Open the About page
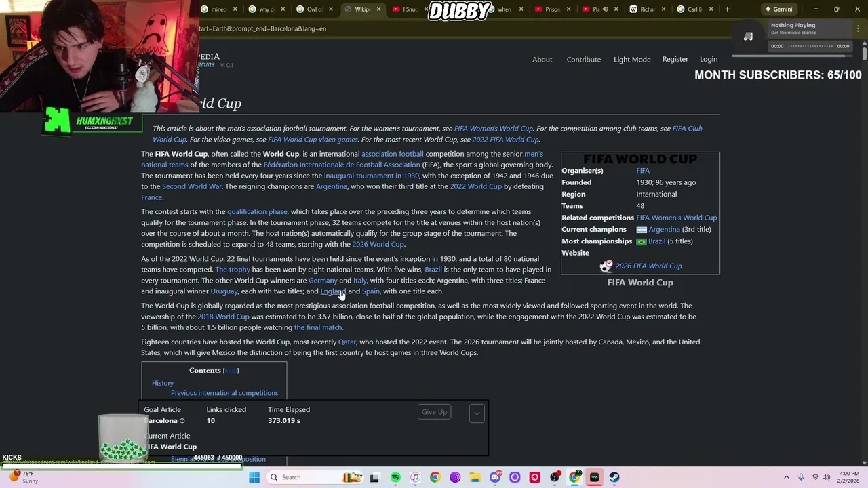Screen dimensions: 868x488 point(542,60)
